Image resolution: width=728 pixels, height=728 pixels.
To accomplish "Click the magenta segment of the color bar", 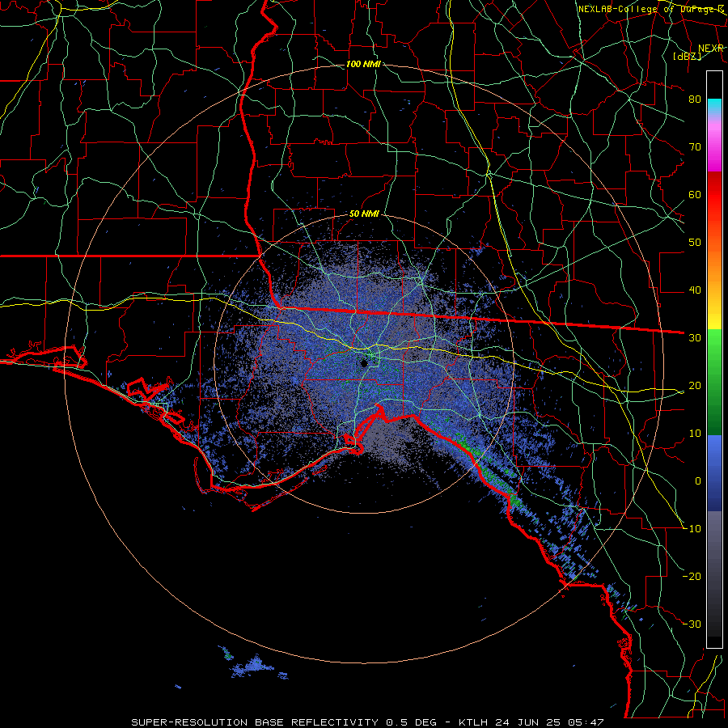I will 714,149.
